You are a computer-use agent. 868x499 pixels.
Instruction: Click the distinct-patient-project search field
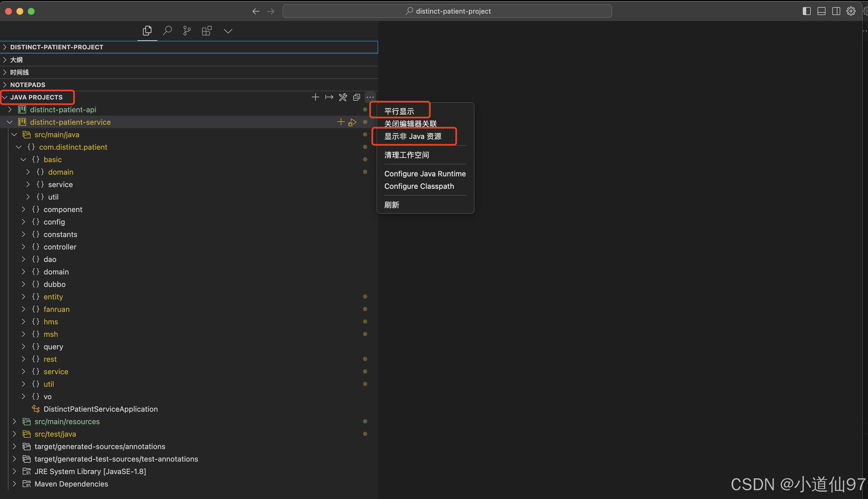447,11
